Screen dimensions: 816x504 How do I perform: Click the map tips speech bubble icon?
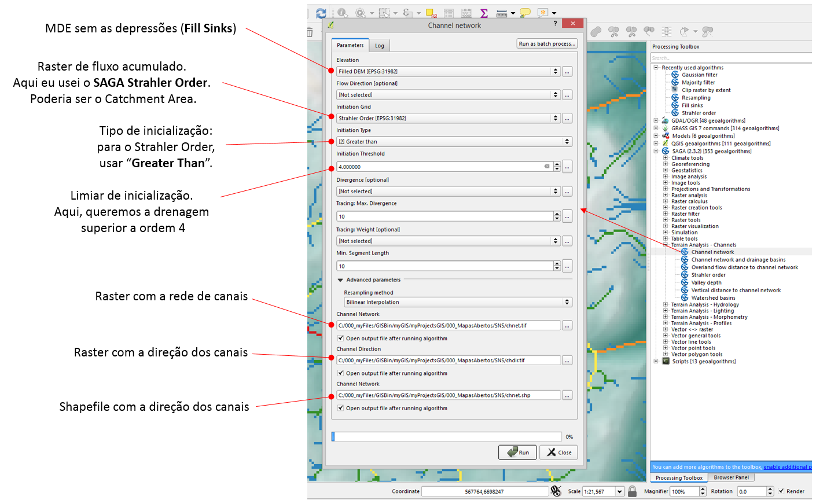[525, 13]
